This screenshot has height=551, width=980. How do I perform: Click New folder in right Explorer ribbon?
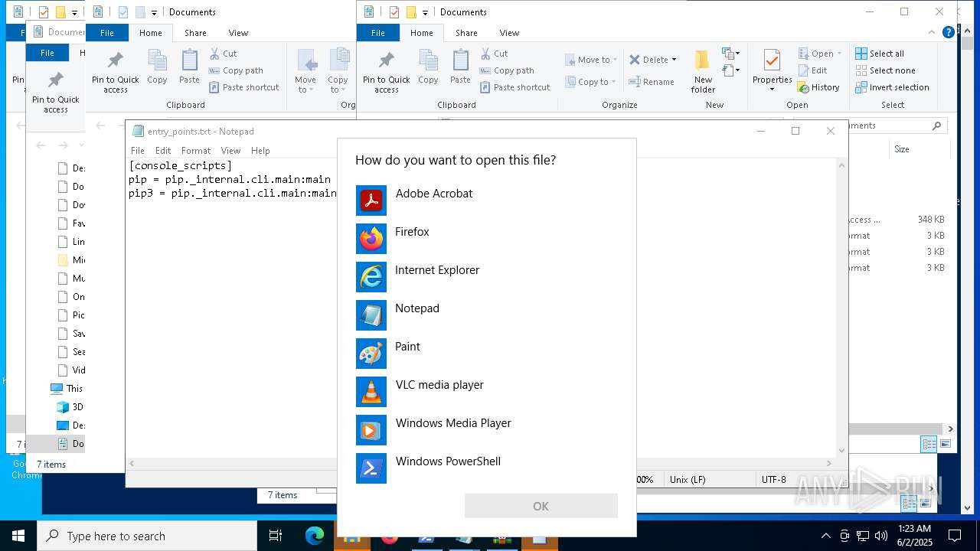tap(703, 72)
